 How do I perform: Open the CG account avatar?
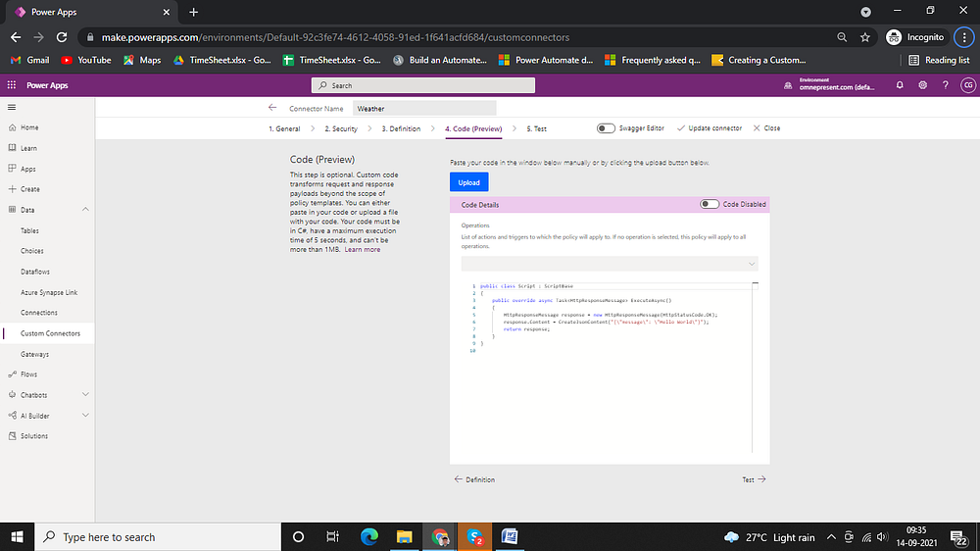(x=968, y=85)
